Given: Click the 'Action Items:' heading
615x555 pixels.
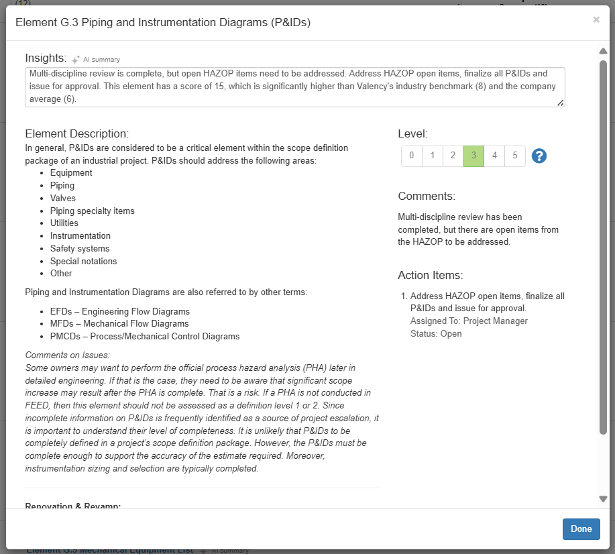Looking at the screenshot, I should (x=430, y=275).
